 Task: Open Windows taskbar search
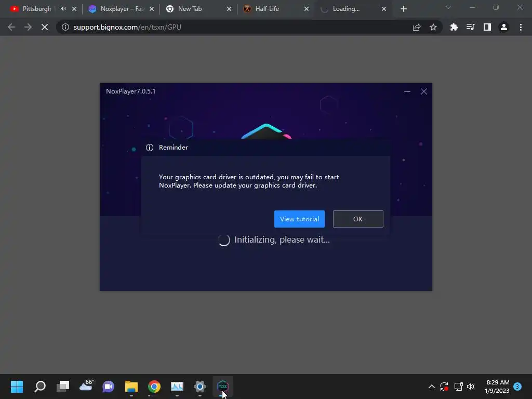tap(40, 387)
